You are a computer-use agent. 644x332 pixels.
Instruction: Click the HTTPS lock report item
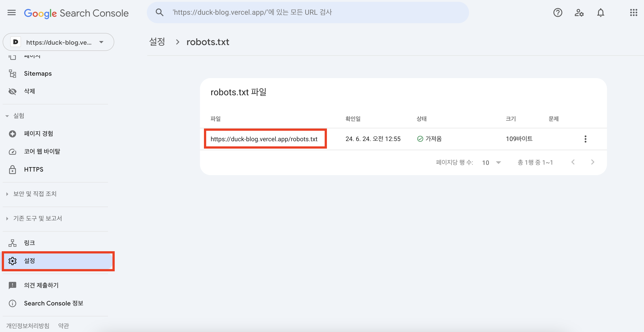33,169
